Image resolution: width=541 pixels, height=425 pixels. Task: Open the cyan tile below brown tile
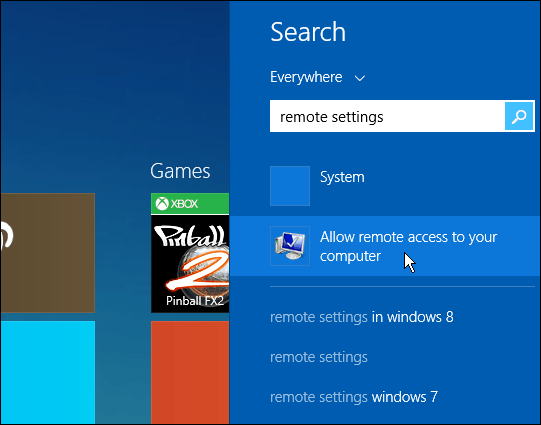click(48, 372)
